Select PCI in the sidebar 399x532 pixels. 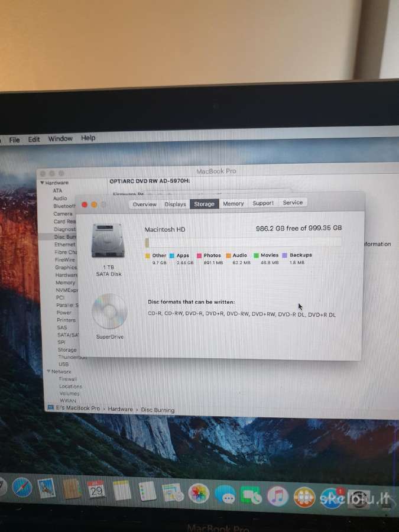coord(60,297)
